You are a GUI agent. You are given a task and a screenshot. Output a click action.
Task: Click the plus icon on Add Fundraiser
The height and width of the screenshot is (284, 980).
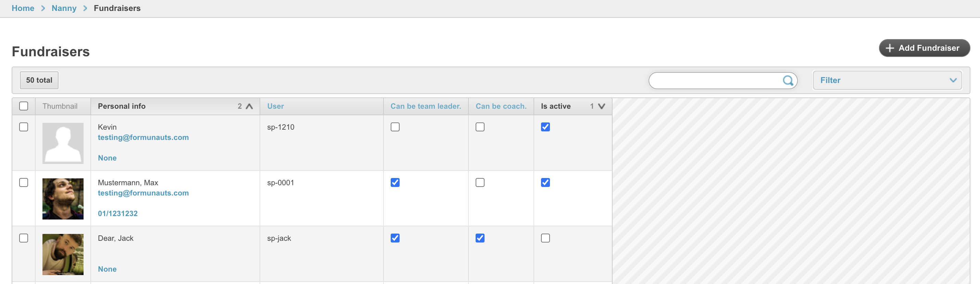pyautogui.click(x=890, y=48)
